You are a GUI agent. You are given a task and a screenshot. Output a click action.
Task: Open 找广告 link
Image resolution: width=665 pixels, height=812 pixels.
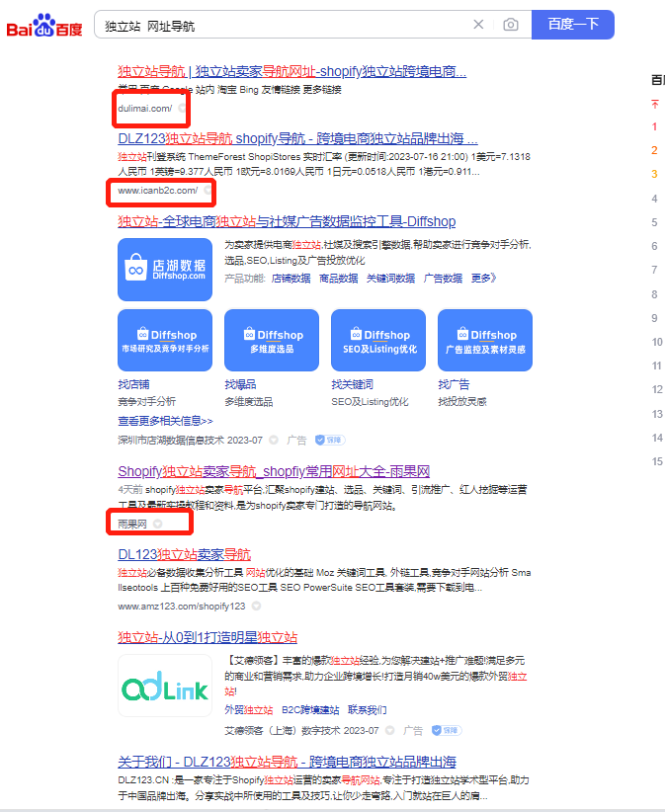[454, 384]
